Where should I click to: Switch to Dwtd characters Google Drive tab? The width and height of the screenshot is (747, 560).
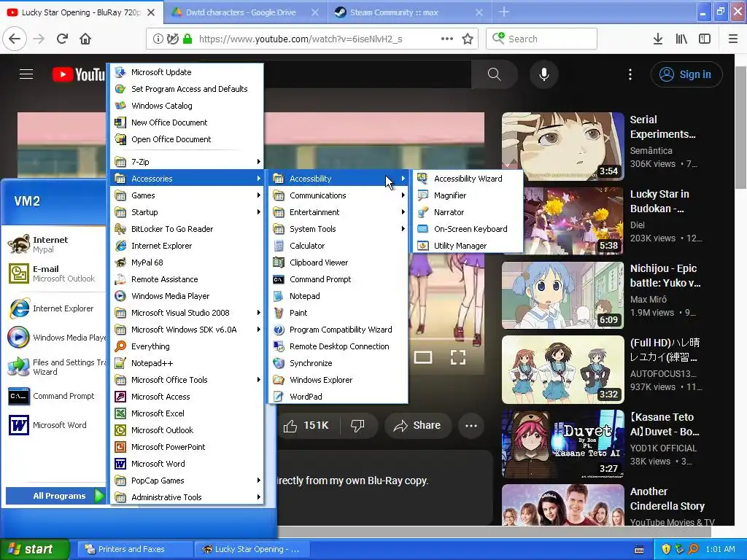241,12
